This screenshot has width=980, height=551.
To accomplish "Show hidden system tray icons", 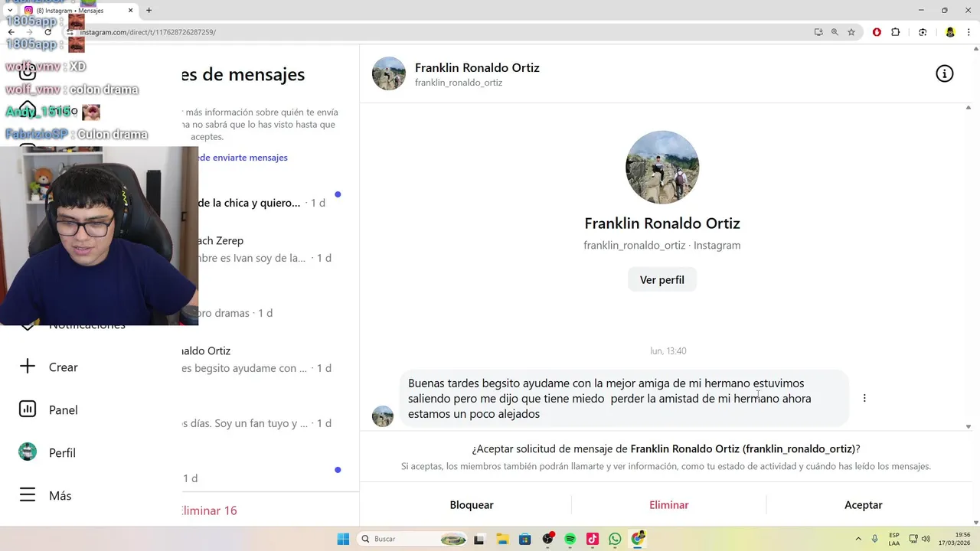I will pos(858,539).
